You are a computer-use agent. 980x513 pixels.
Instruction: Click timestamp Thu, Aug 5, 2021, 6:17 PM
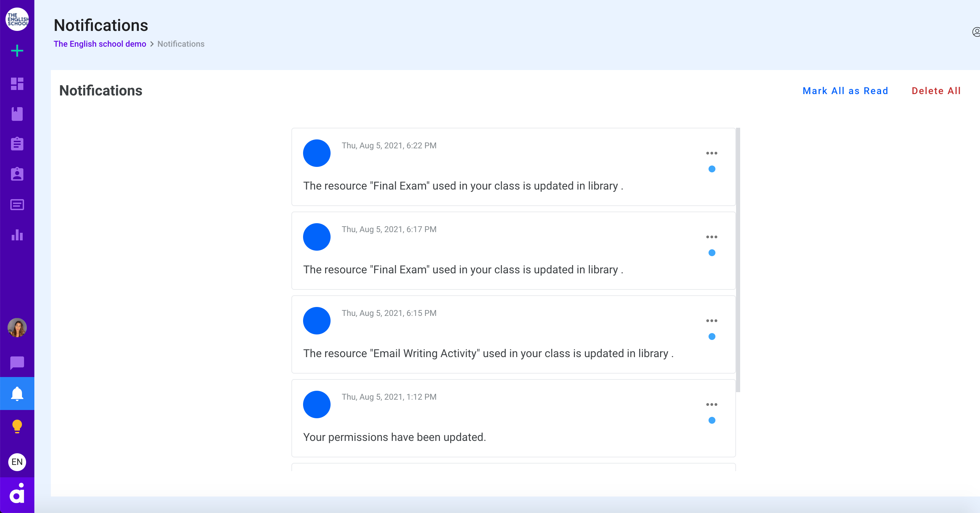pos(389,229)
